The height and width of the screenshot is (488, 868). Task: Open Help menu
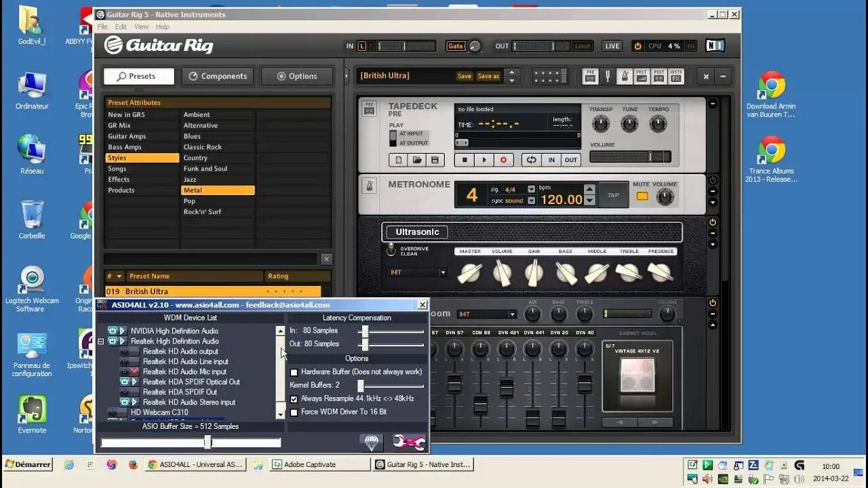point(163,26)
